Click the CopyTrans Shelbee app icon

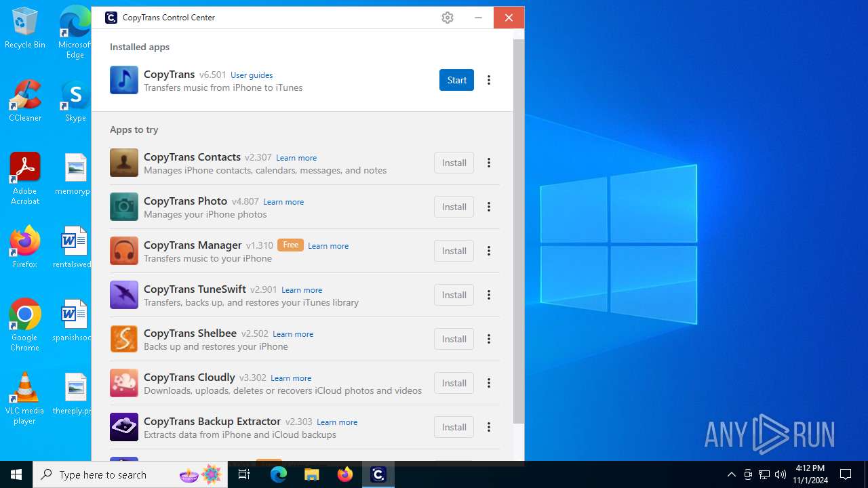point(124,339)
